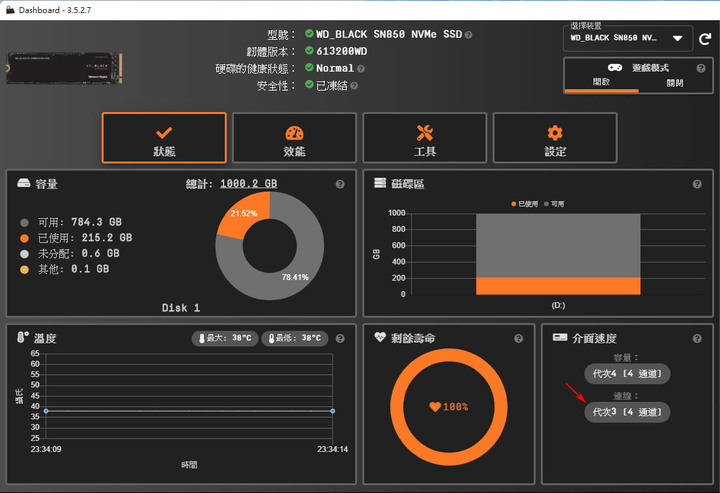Click the 未分配 legend dot
The height and width of the screenshot is (493, 720).
[x=24, y=254]
